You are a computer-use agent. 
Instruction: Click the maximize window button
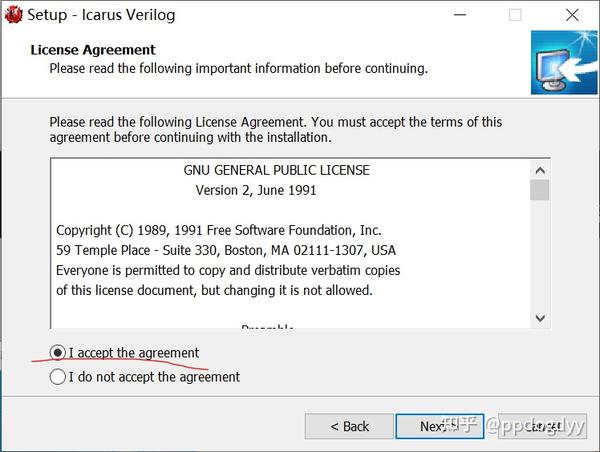click(x=515, y=15)
